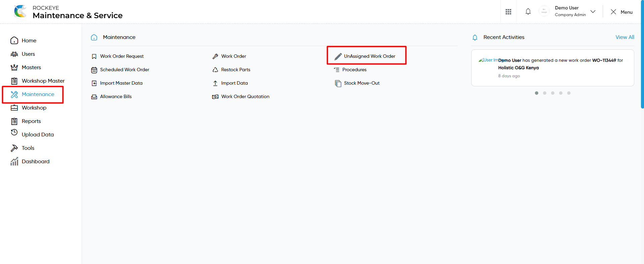Viewport: 644px width, 264px height.
Task: Click the Restock Parts recycle icon
Action: [215, 70]
